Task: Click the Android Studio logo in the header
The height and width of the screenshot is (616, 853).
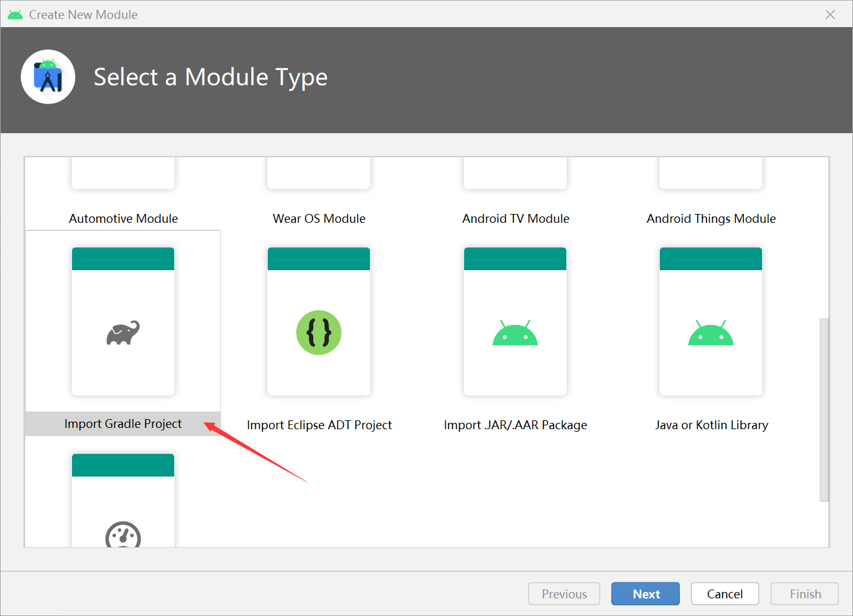Action: (x=48, y=77)
